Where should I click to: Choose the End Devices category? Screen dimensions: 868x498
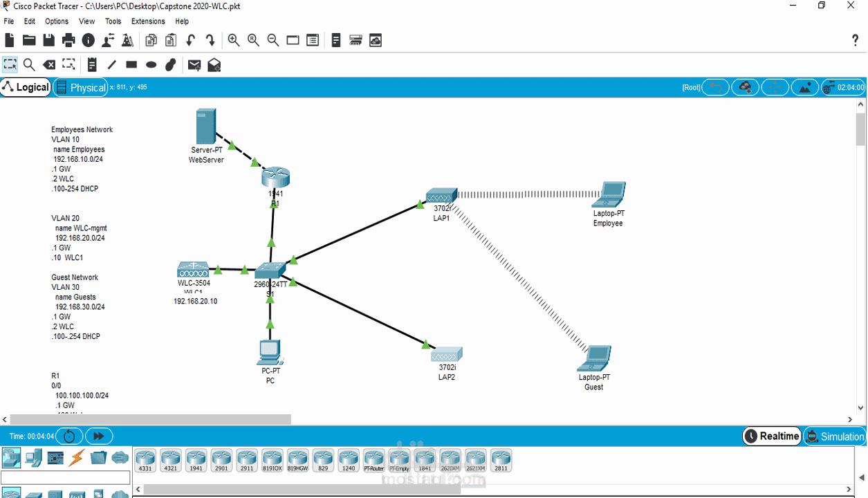(x=33, y=457)
